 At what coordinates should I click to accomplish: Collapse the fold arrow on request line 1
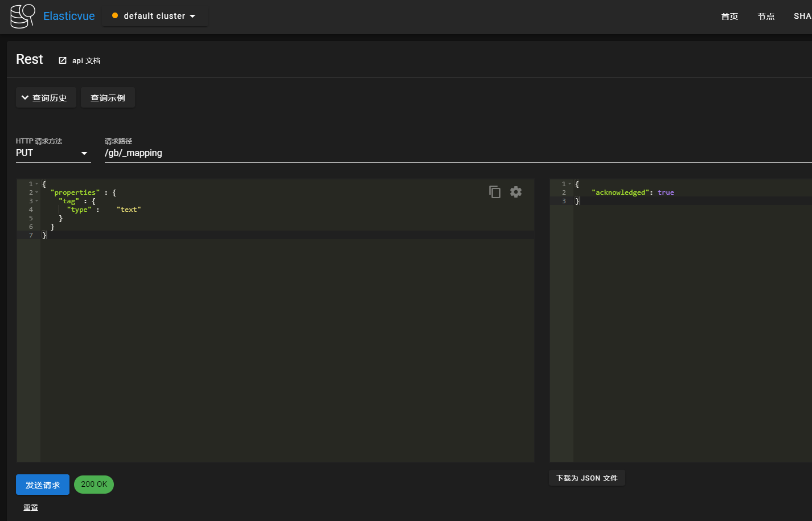(x=37, y=184)
